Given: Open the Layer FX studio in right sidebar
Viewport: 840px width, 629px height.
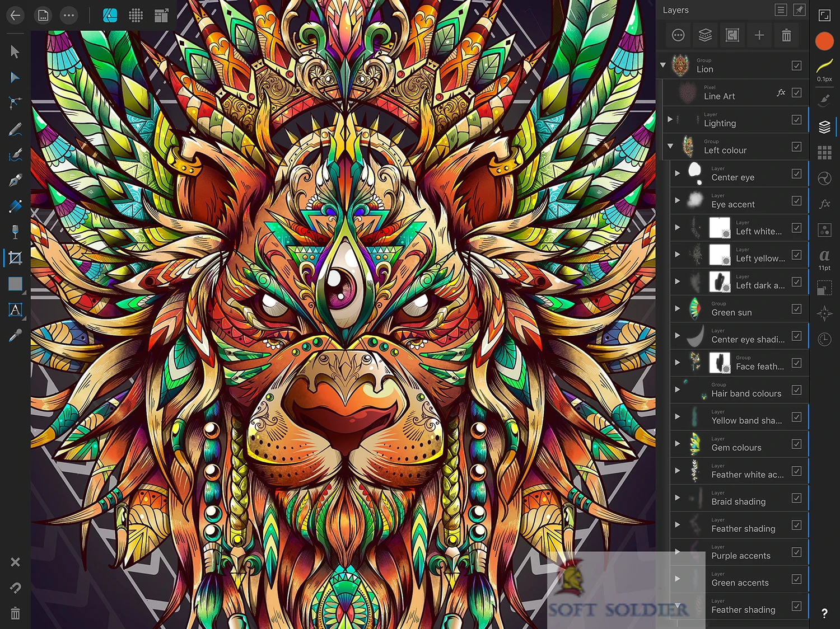Looking at the screenshot, I should pyautogui.click(x=824, y=204).
